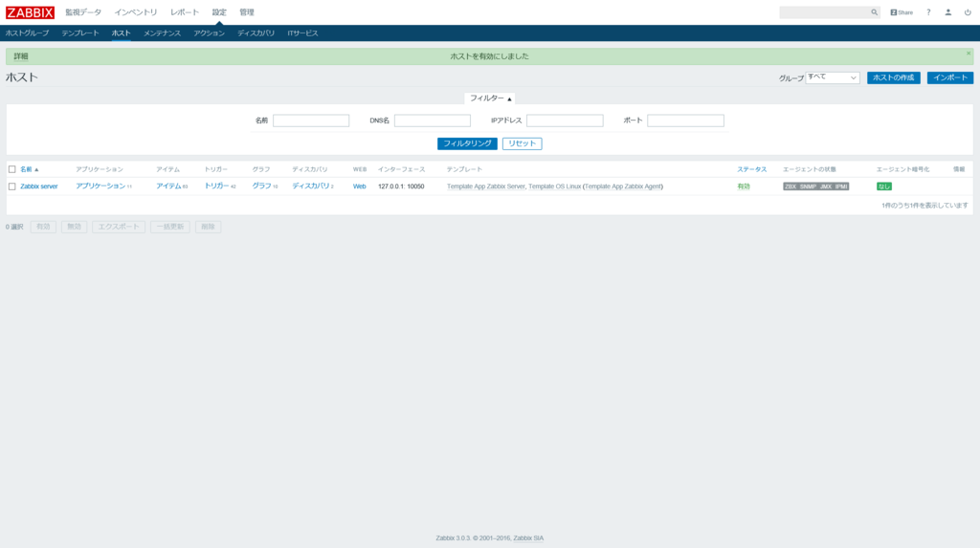
Task: Click the logout power icon
Action: coord(968,12)
